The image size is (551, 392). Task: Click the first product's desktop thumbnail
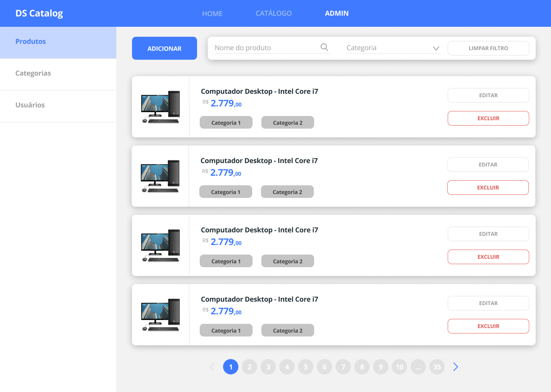160,106
